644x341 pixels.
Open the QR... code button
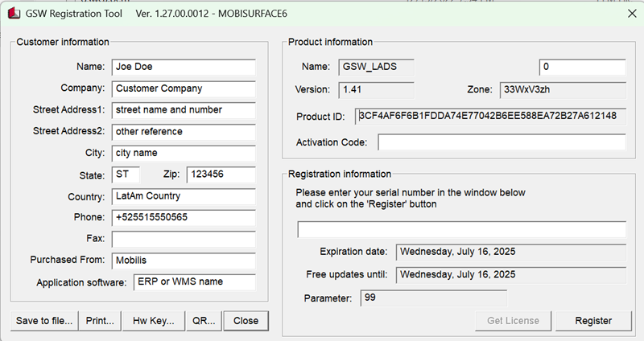(204, 320)
